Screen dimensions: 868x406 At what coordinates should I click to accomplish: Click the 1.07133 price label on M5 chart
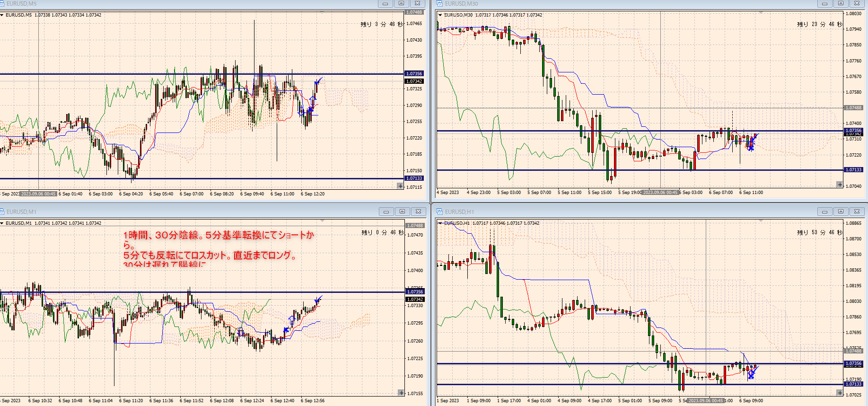pos(414,178)
